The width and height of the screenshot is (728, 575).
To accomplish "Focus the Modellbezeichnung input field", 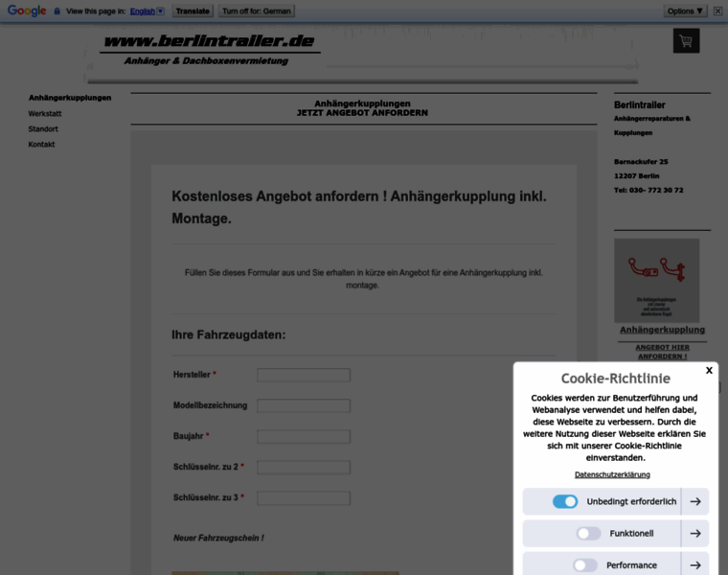I will point(304,406).
